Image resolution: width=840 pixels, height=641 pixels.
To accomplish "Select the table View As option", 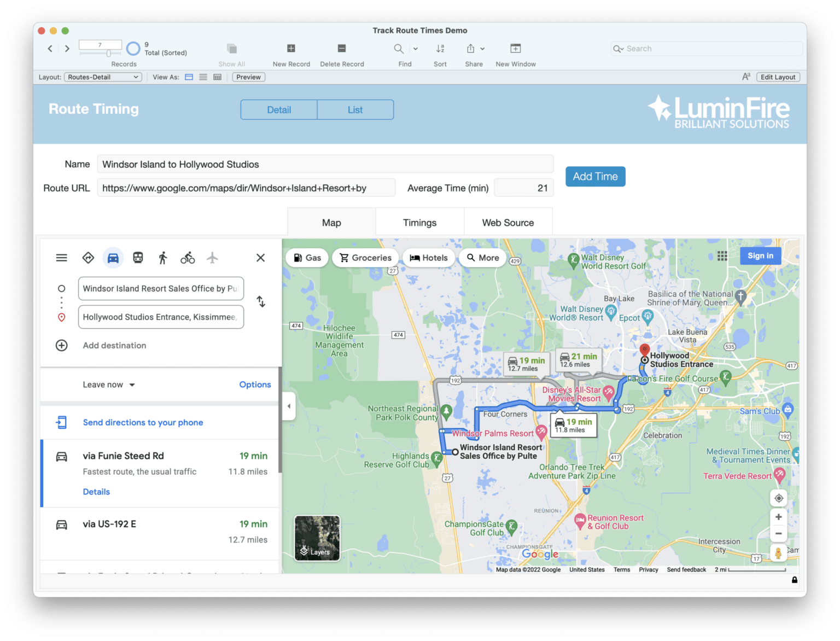I will pyautogui.click(x=217, y=77).
